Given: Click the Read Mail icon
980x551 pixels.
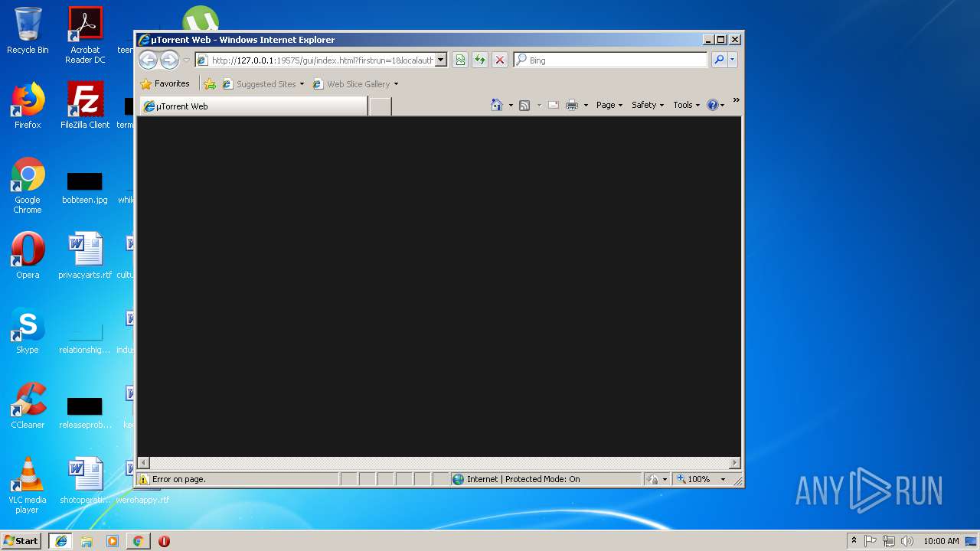Looking at the screenshot, I should 554,105.
